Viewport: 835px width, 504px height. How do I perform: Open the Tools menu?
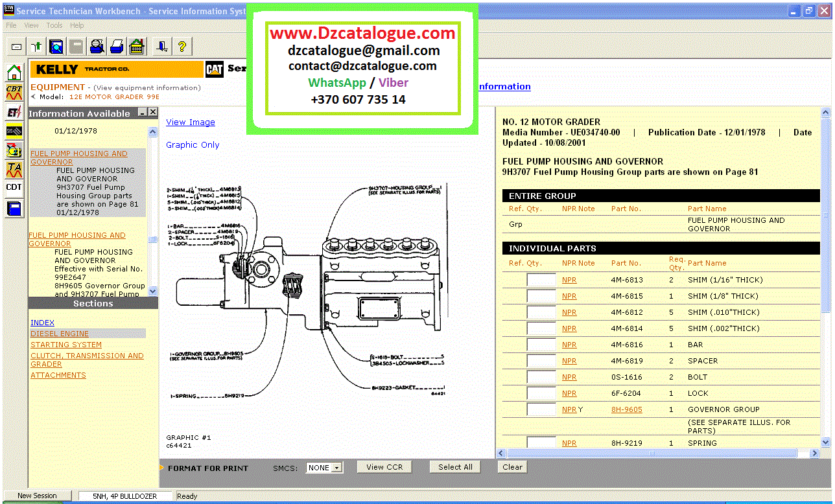point(54,25)
